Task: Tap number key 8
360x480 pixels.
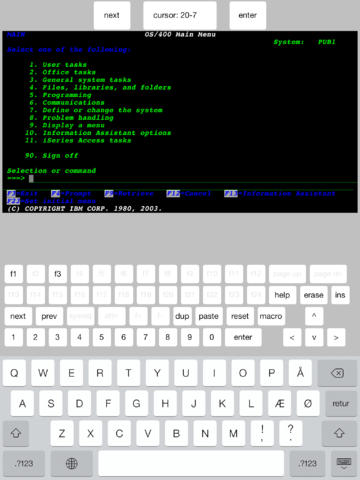Action: click(168, 337)
